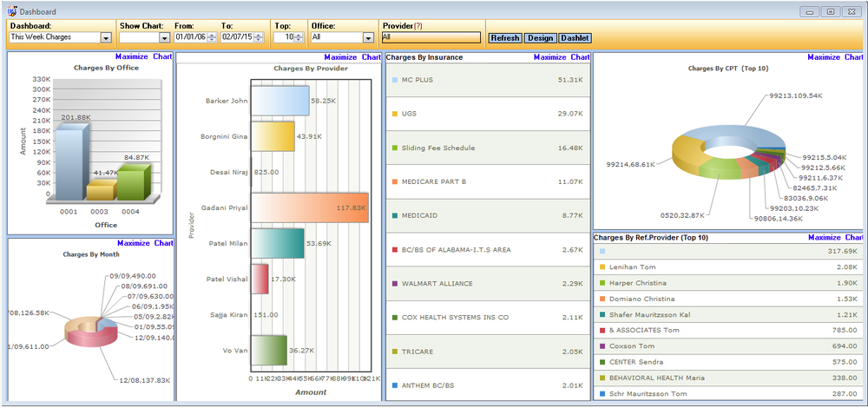The image size is (868, 408).
Task: Open the Office filter dropdown
Action: (x=368, y=38)
